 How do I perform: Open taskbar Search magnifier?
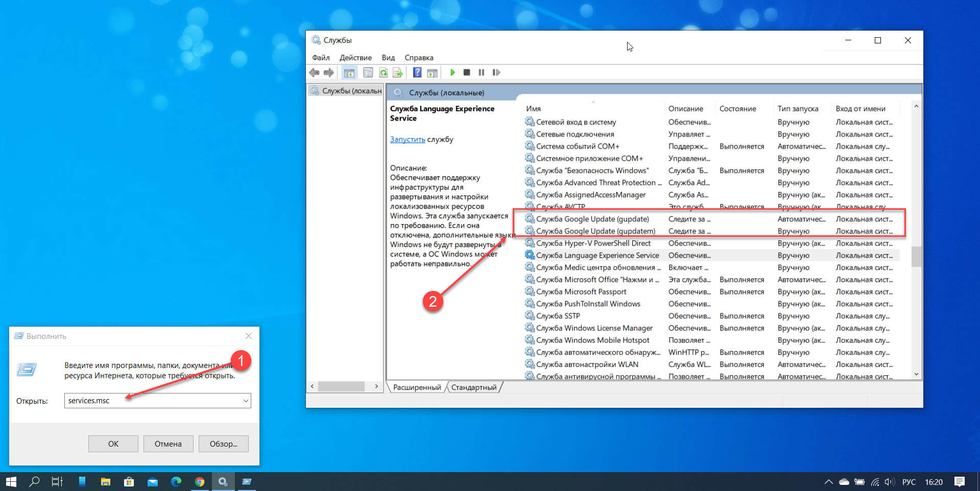click(34, 481)
